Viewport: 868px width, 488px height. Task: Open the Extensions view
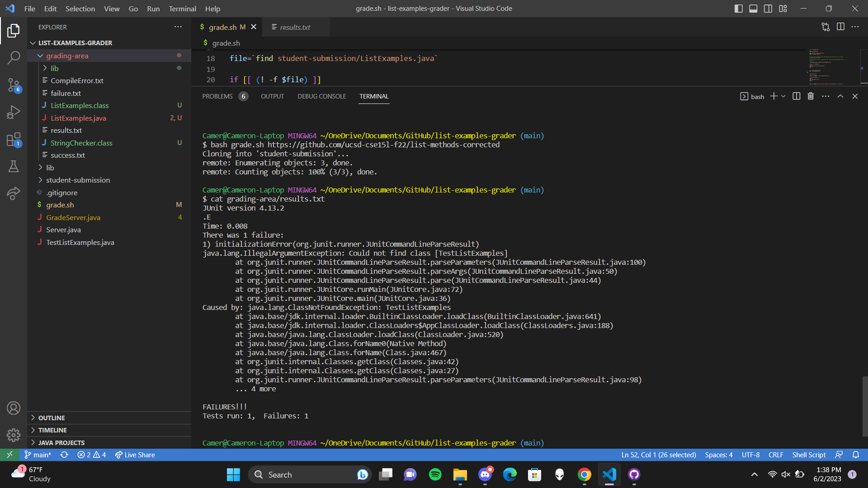point(14,139)
